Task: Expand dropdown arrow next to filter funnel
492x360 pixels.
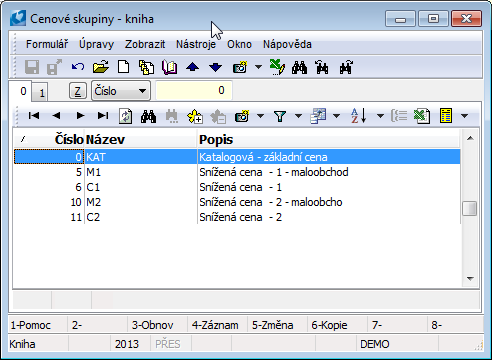Action: coord(298,116)
